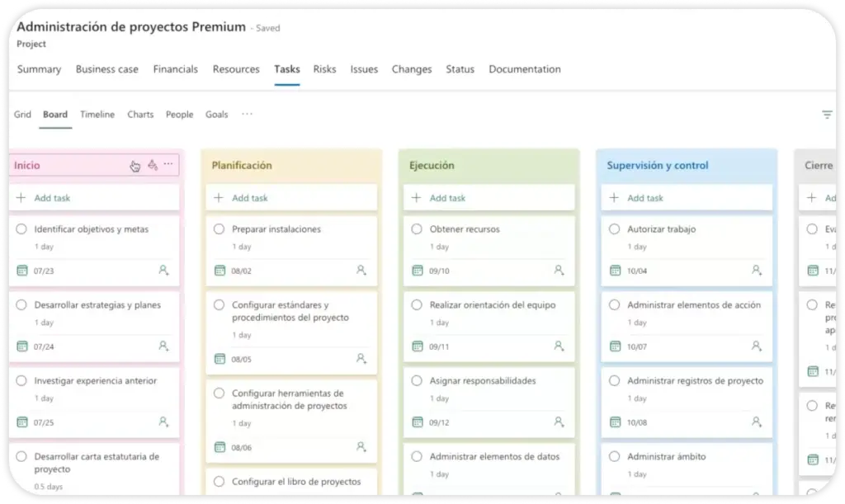Click the calendar icon for date 10/04
845x504 pixels.
tap(616, 271)
